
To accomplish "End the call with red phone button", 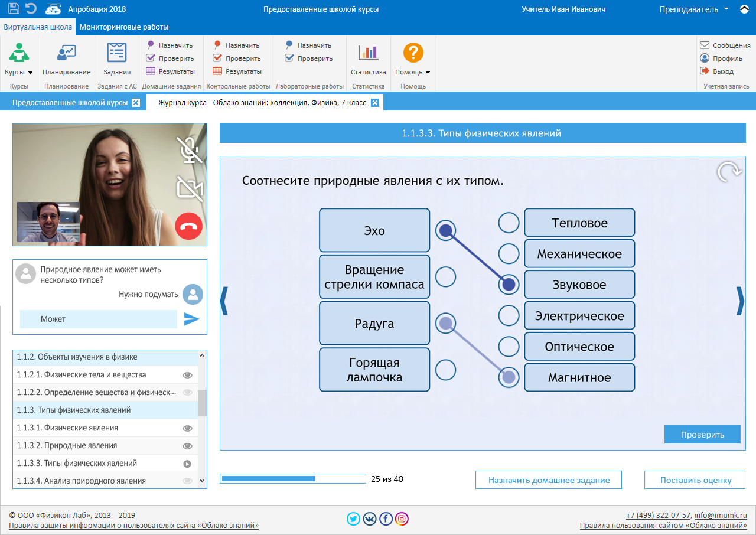I will pos(189,226).
